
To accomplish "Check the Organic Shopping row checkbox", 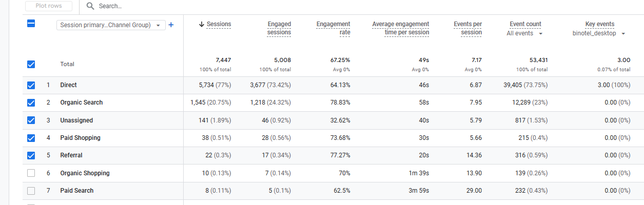I will click(31, 173).
